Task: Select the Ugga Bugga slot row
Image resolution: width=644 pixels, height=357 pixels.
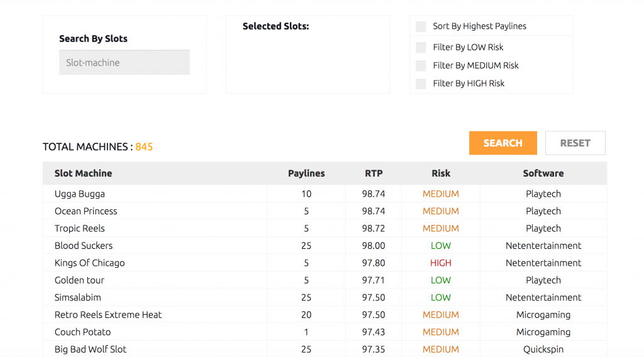Action: coord(325,194)
